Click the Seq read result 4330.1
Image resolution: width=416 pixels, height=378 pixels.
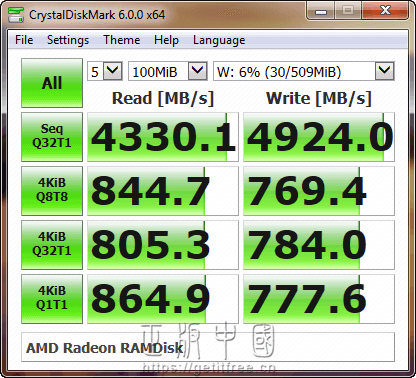click(163, 137)
